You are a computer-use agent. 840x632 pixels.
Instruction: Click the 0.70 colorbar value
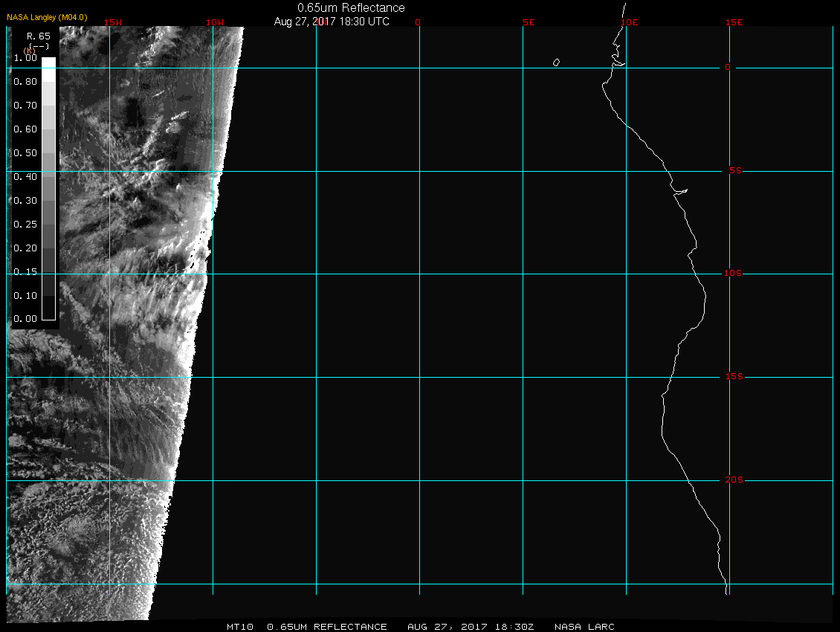pyautogui.click(x=25, y=105)
